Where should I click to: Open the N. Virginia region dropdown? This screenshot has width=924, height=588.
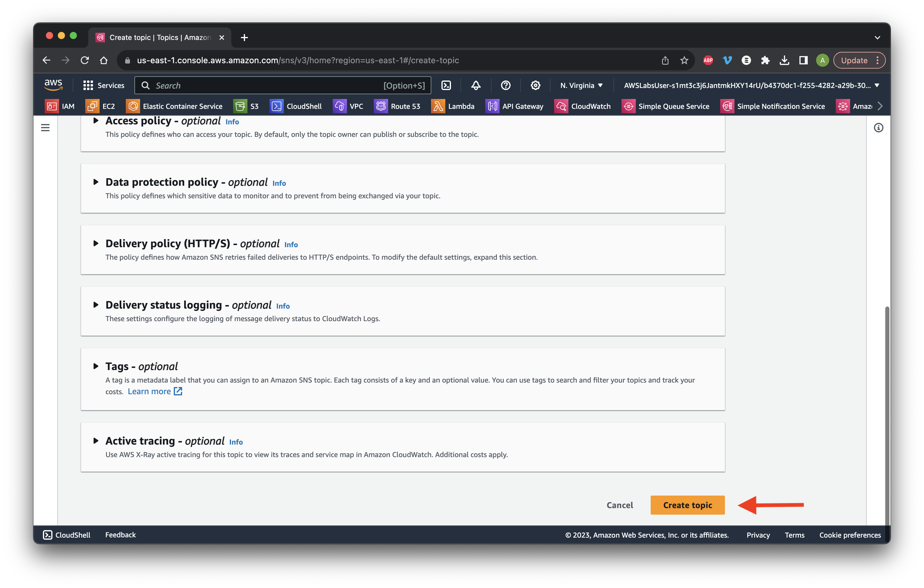coord(581,85)
